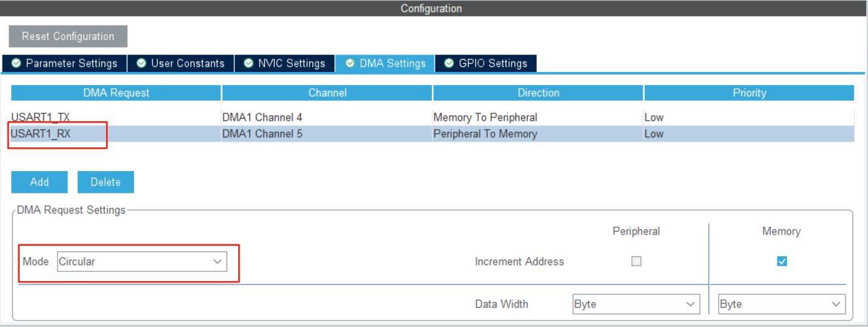This screenshot has height=327, width=868.
Task: Open the Parameter Settings tab
Action: click(x=64, y=64)
